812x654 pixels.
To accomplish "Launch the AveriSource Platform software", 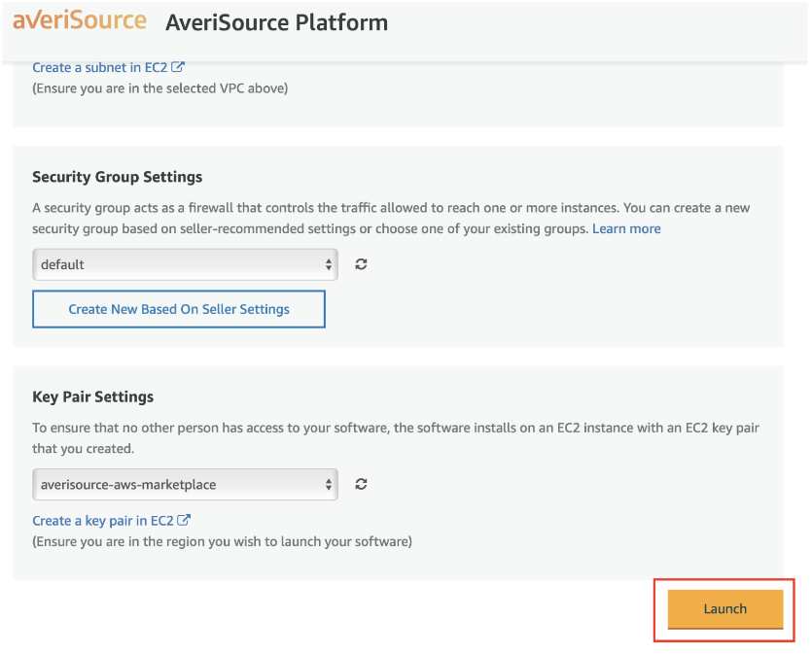I will tap(725, 609).
